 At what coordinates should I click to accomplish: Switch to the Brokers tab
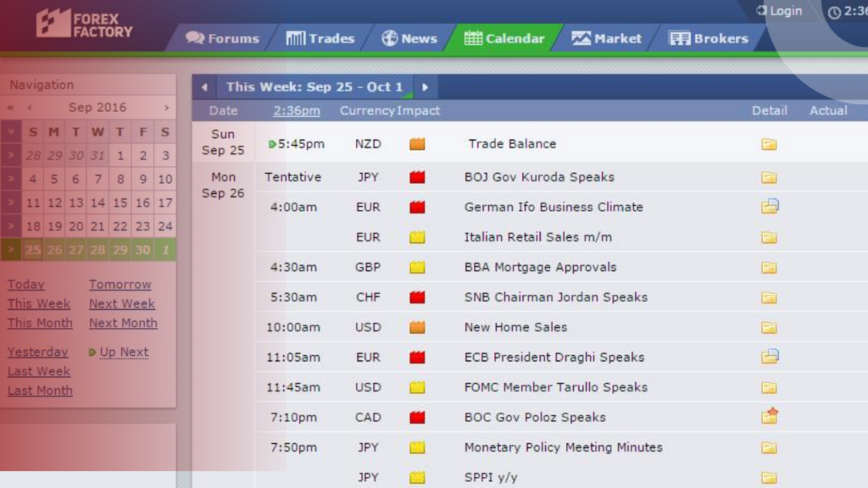[x=709, y=38]
